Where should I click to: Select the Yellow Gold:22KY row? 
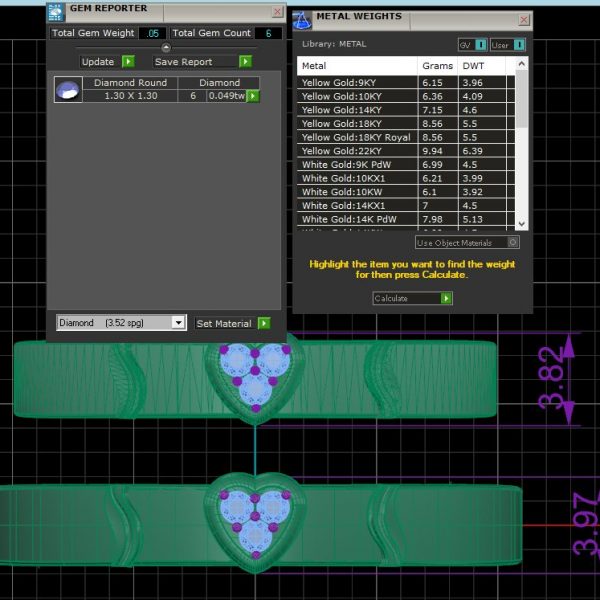tap(406, 151)
